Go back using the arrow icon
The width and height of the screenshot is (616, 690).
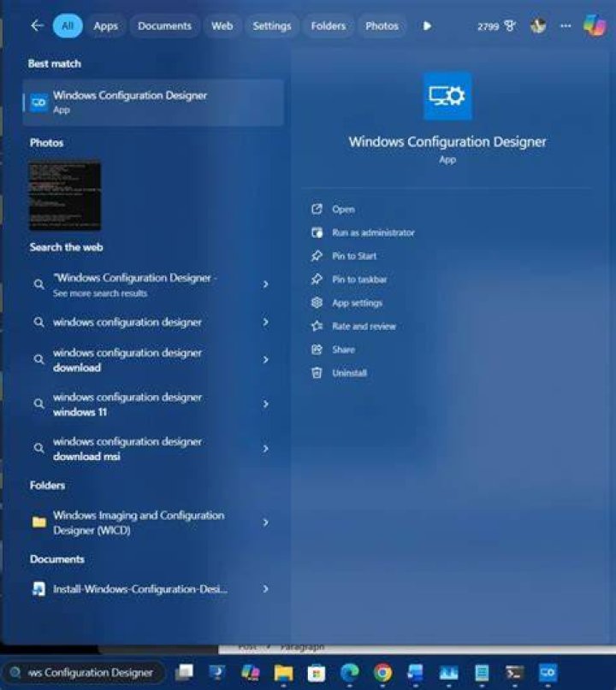pos(37,26)
